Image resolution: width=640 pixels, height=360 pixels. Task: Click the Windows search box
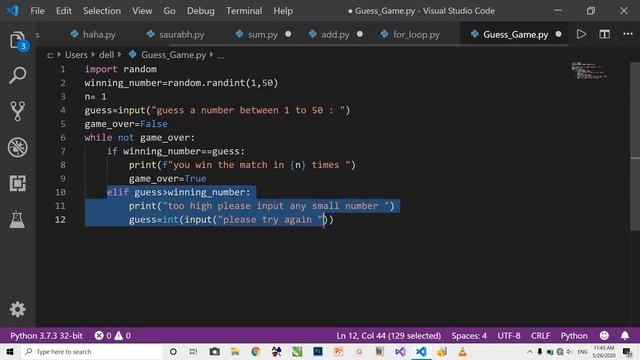(92, 351)
